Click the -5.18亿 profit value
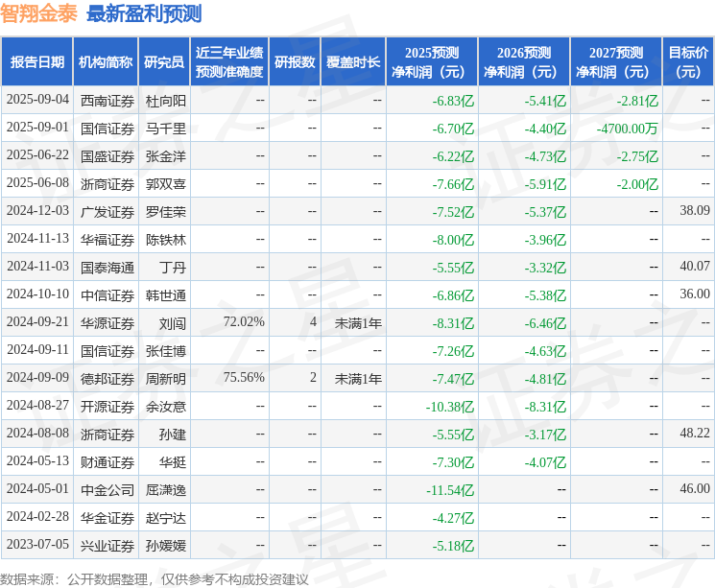The image size is (715, 588). (453, 546)
